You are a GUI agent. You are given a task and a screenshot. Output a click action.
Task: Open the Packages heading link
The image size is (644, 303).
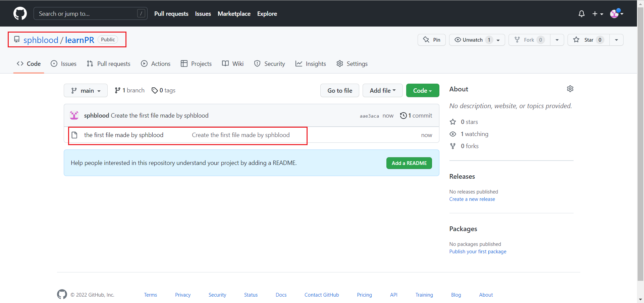tap(463, 229)
